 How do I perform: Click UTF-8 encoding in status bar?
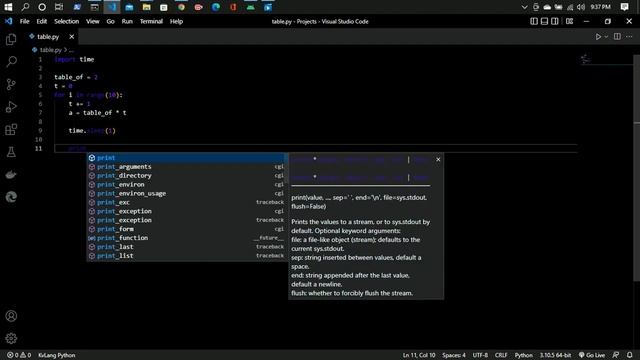pos(480,355)
